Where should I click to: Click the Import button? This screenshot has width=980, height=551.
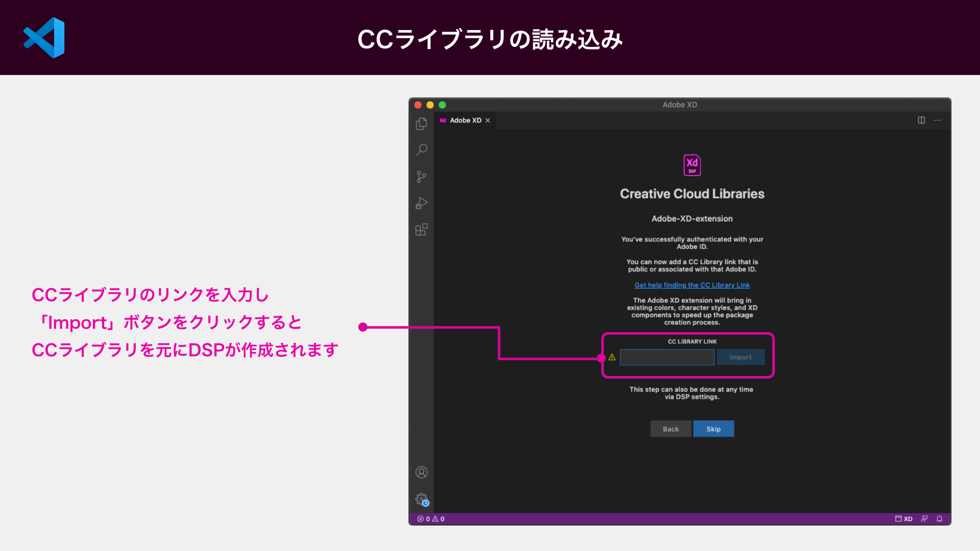(x=741, y=357)
